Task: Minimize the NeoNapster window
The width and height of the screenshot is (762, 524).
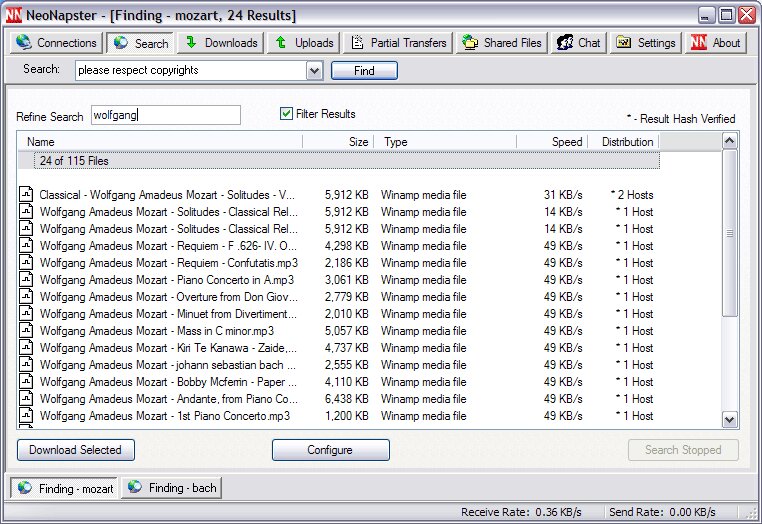Action: pyautogui.click(x=707, y=15)
